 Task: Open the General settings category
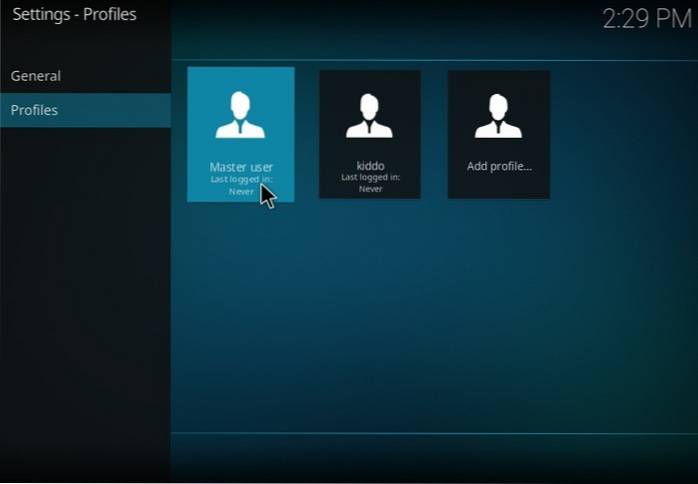36,76
